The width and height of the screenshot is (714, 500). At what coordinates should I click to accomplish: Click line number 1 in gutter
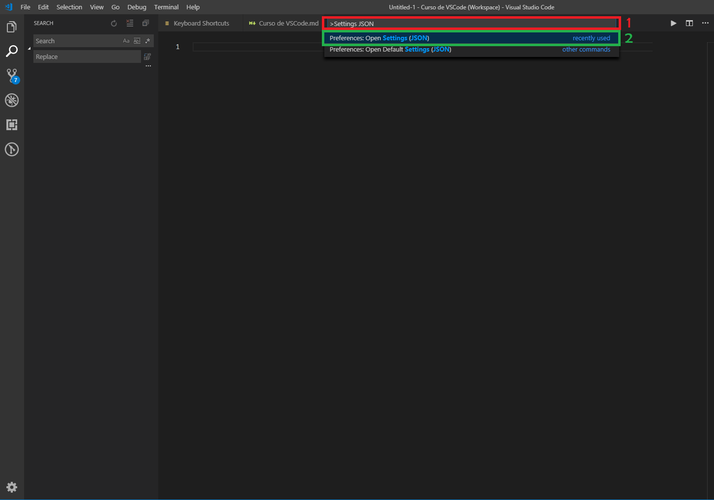click(x=178, y=47)
